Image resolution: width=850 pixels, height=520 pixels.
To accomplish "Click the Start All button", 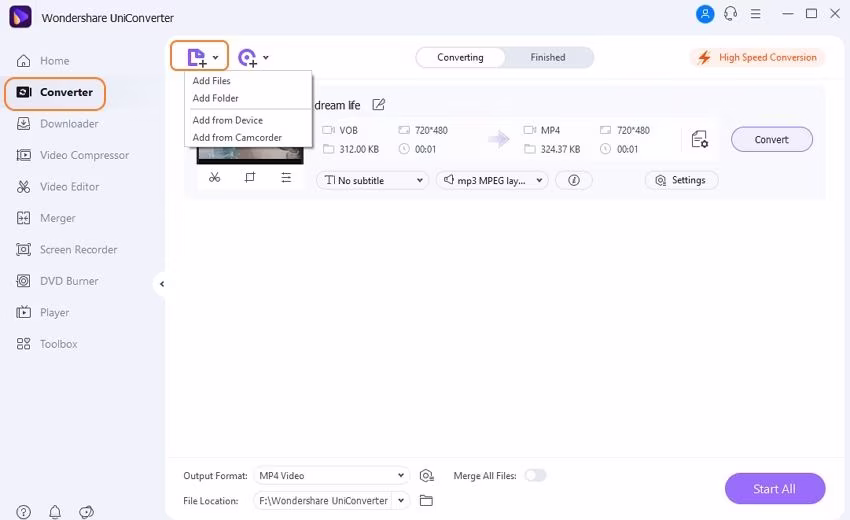I will pyautogui.click(x=775, y=489).
